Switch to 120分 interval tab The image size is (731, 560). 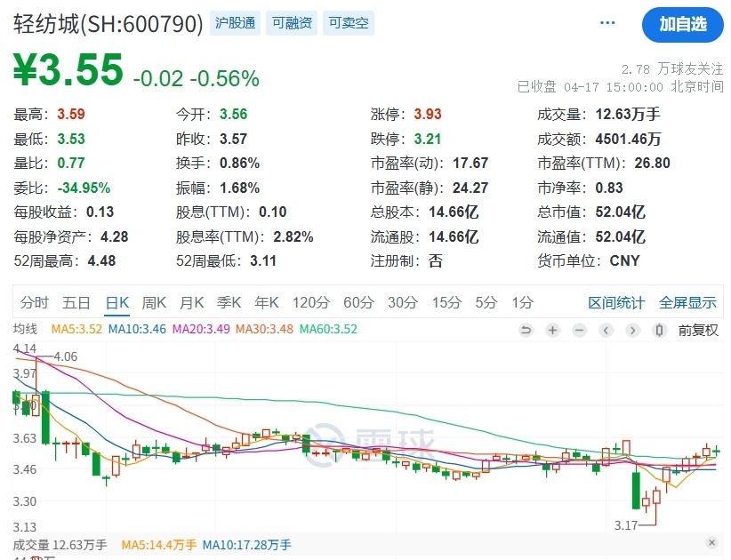coord(311,303)
